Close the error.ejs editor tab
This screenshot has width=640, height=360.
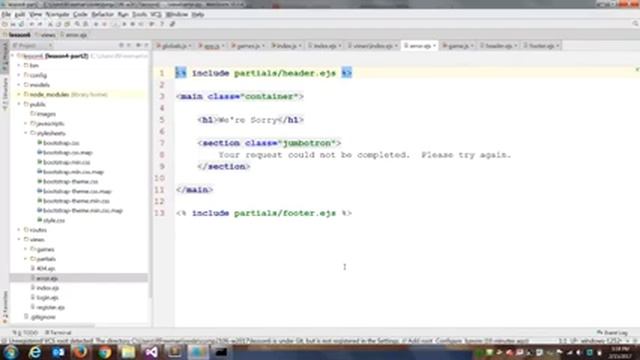tap(434, 46)
